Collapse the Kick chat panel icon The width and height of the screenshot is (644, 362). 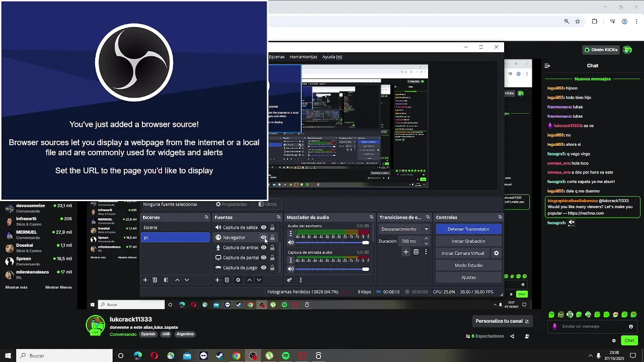click(x=547, y=65)
